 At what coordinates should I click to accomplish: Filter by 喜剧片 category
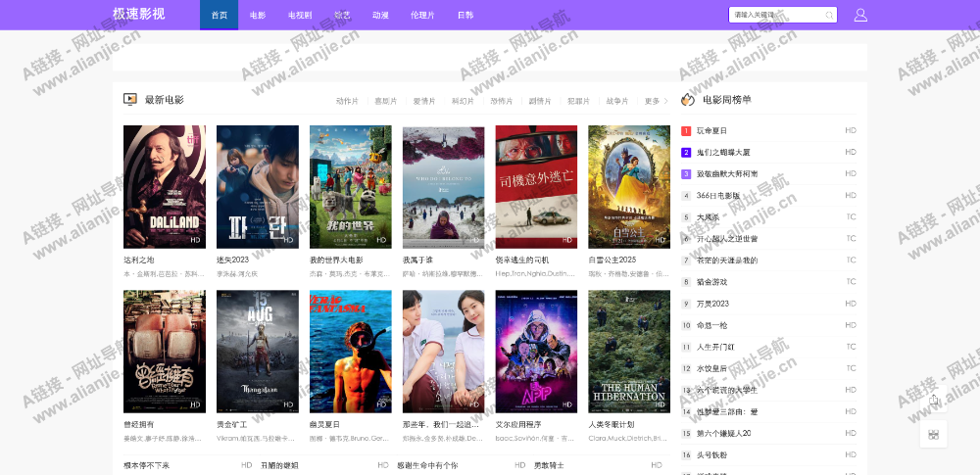tap(385, 101)
